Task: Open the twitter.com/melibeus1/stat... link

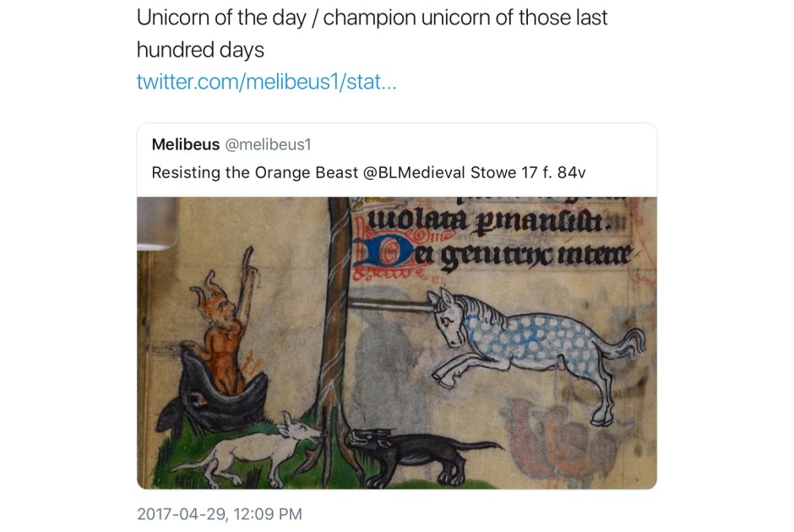Action: pyautogui.click(x=266, y=82)
